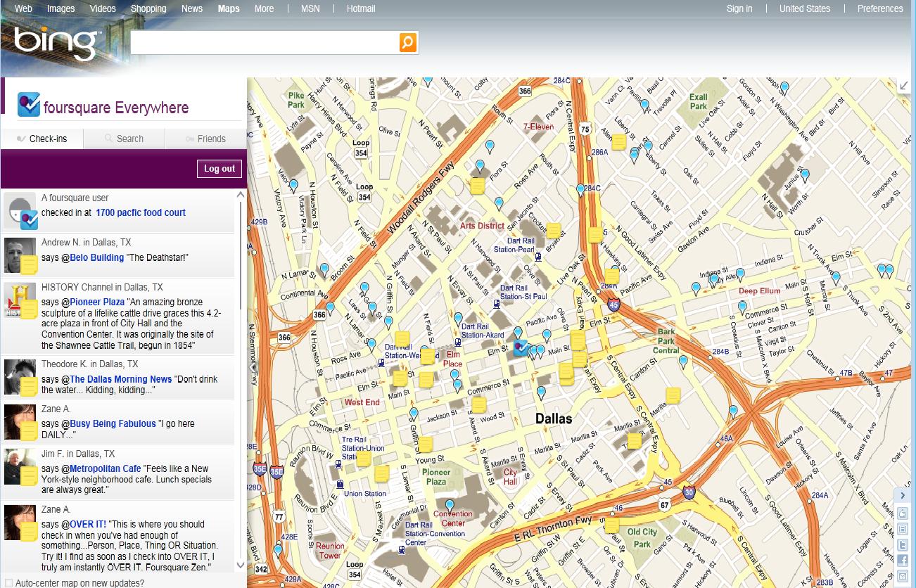Click the 'Arts District' map label

click(482, 226)
